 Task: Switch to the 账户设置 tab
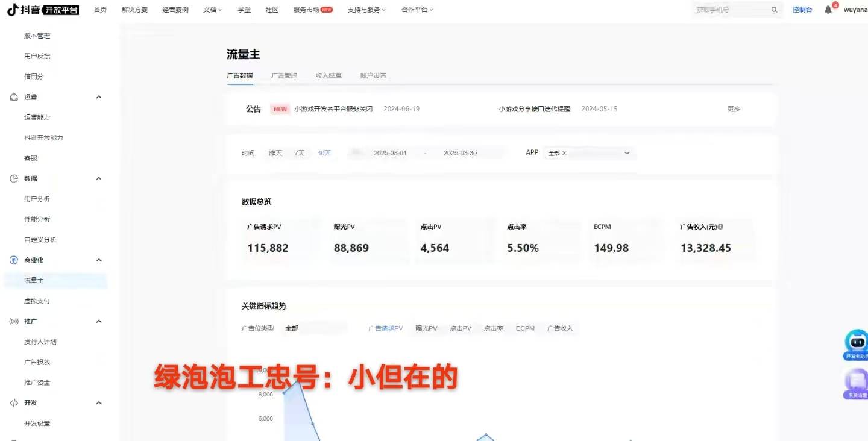[x=373, y=75]
